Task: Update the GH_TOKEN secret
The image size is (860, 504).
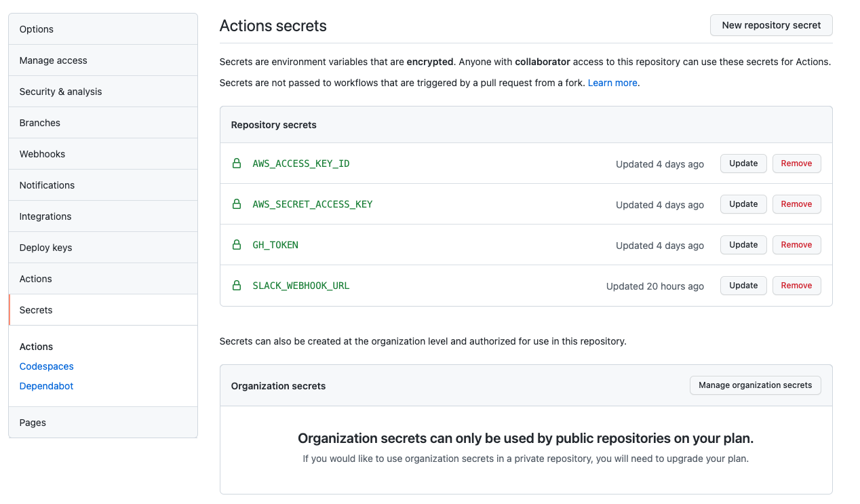Action: click(x=743, y=245)
